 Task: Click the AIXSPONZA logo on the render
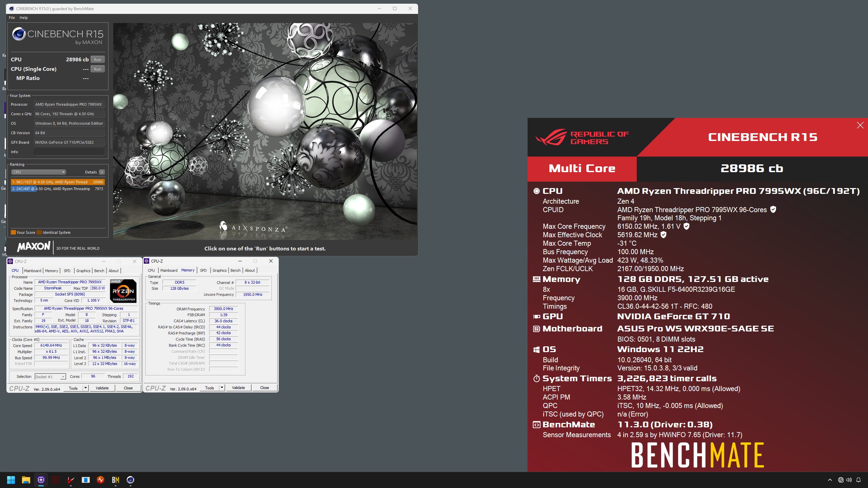pyautogui.click(x=253, y=227)
